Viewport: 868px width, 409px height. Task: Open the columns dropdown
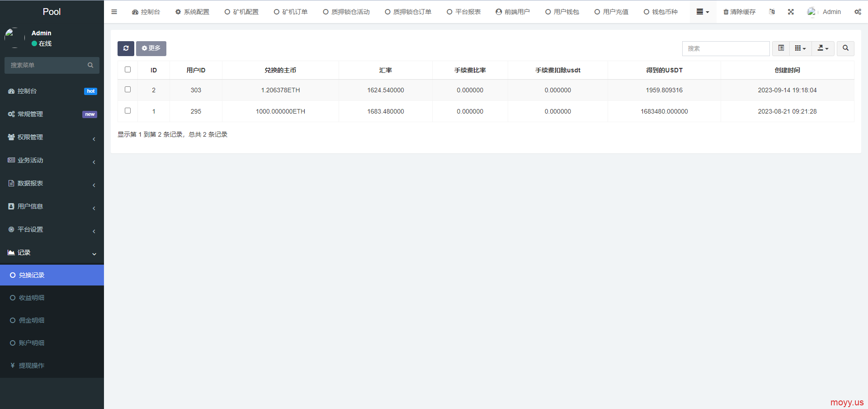(800, 48)
